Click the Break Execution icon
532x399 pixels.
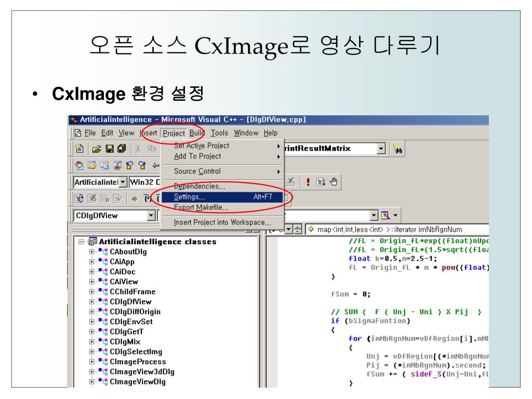[x=104, y=198]
